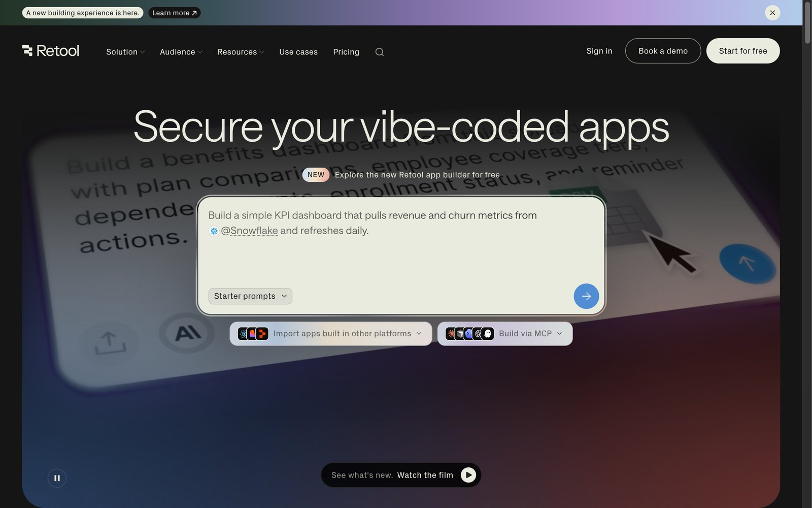Open the search magnifier icon

379,52
